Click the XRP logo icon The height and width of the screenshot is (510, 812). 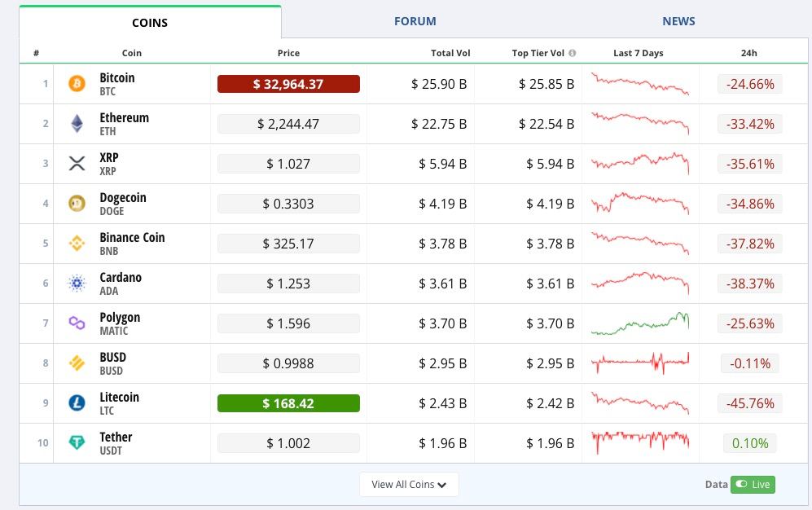pos(77,164)
